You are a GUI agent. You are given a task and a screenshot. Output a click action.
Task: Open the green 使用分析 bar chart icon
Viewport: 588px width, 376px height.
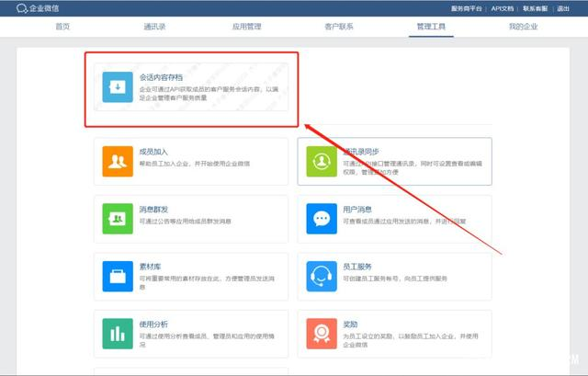pyautogui.click(x=118, y=332)
